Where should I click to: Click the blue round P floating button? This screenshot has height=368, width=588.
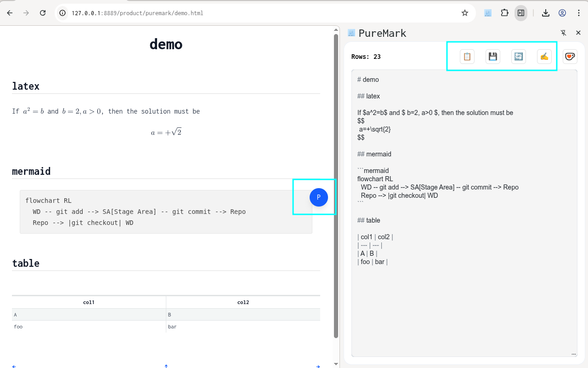click(319, 197)
